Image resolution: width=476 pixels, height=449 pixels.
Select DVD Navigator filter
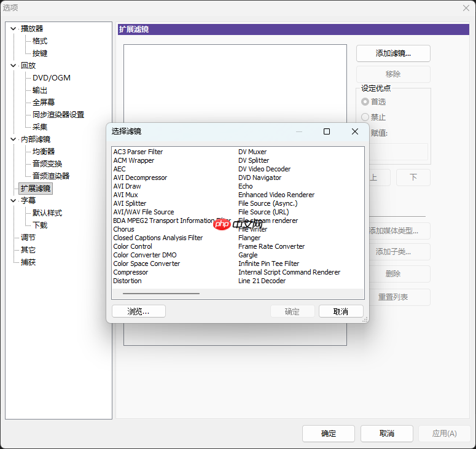tap(260, 178)
